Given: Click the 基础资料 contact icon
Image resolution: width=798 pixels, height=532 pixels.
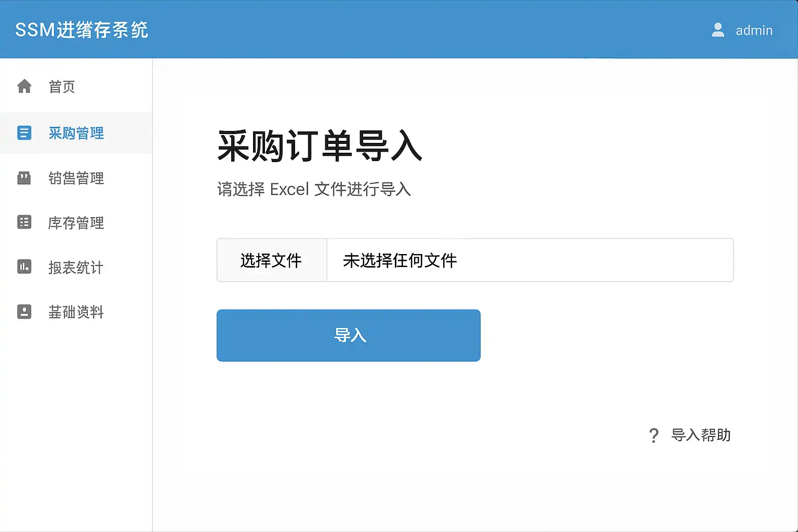Looking at the screenshot, I should 24,312.
